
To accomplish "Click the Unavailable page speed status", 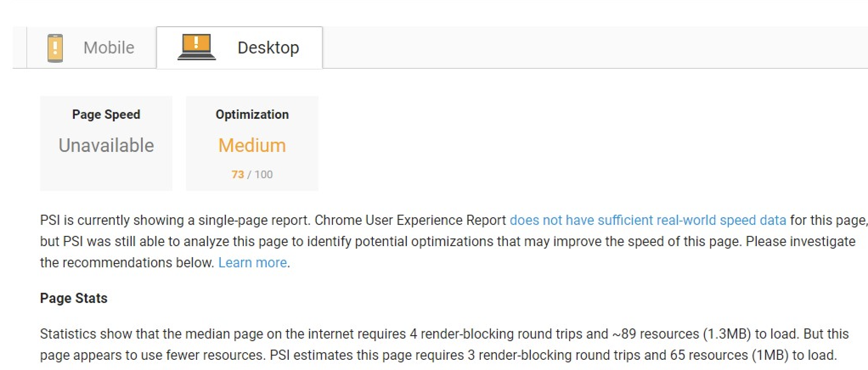I will (106, 146).
